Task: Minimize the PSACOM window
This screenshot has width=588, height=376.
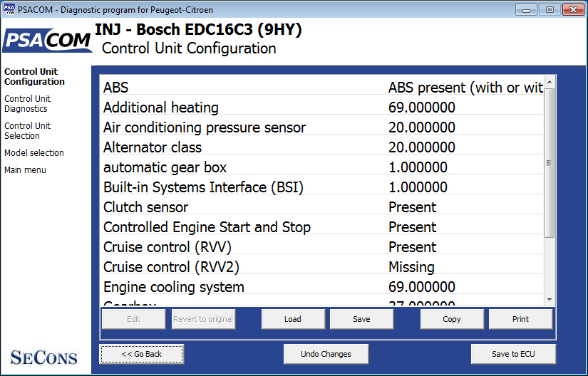Action: click(526, 10)
